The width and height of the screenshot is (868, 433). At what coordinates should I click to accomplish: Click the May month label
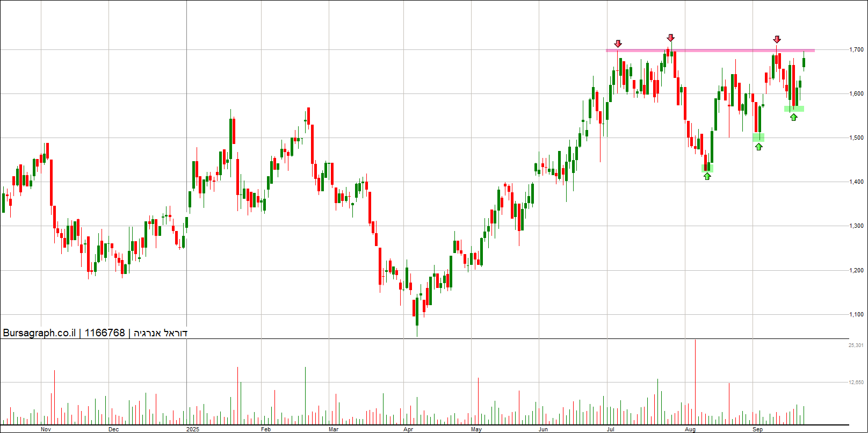pyautogui.click(x=476, y=429)
